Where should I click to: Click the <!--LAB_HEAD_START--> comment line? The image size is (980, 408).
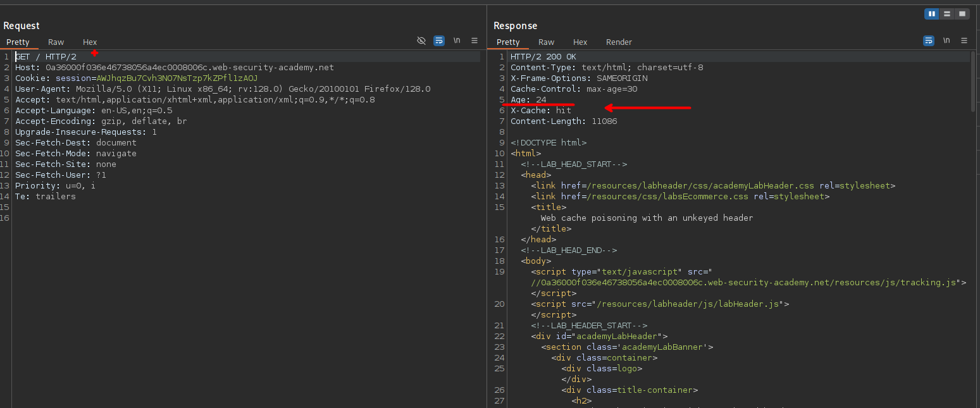574,164
